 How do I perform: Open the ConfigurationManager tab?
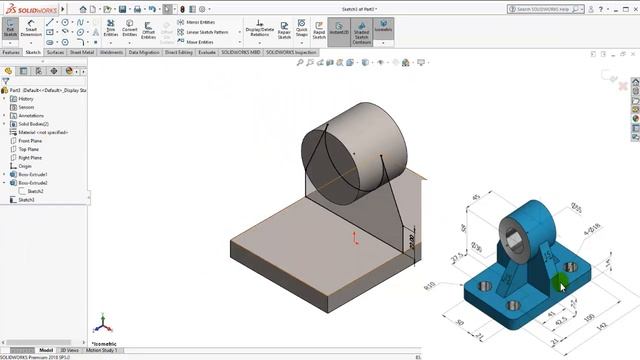pyautogui.click(x=39, y=71)
